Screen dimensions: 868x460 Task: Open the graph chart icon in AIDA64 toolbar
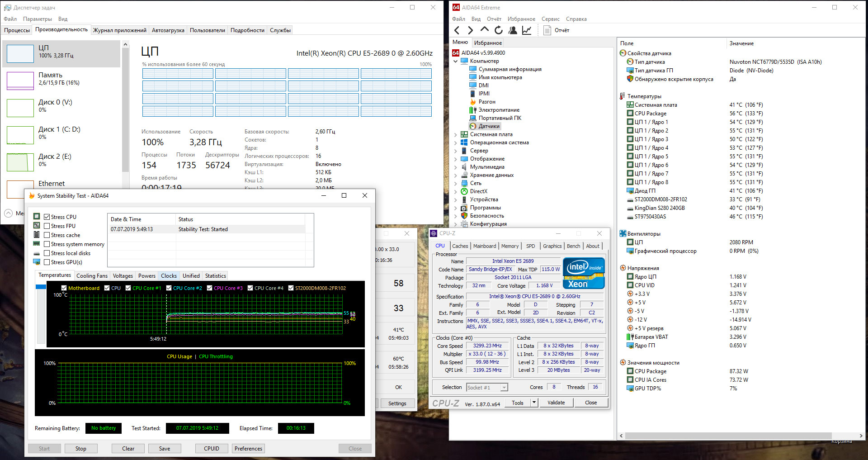point(527,30)
